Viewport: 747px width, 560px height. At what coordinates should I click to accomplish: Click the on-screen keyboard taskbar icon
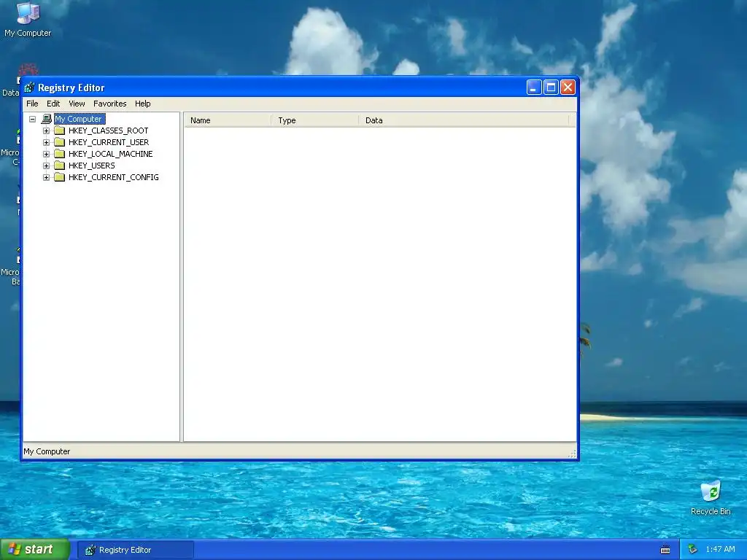[665, 550]
